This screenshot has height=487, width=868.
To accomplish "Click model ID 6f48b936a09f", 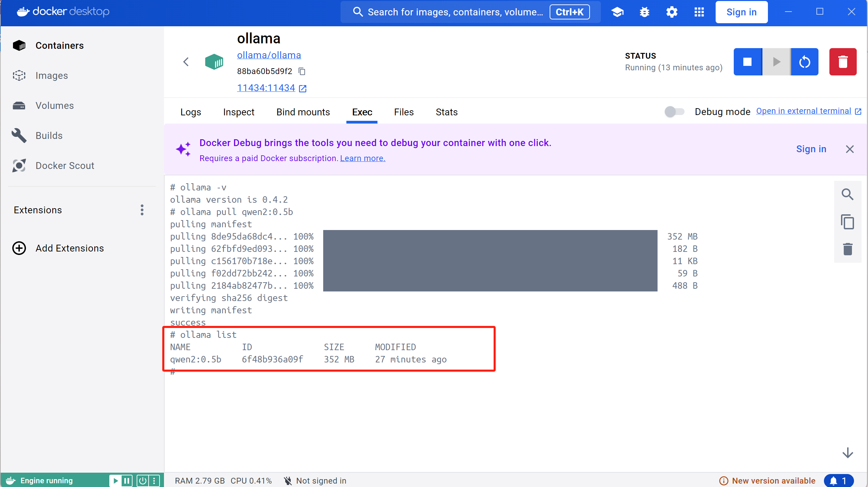I will point(272,359).
